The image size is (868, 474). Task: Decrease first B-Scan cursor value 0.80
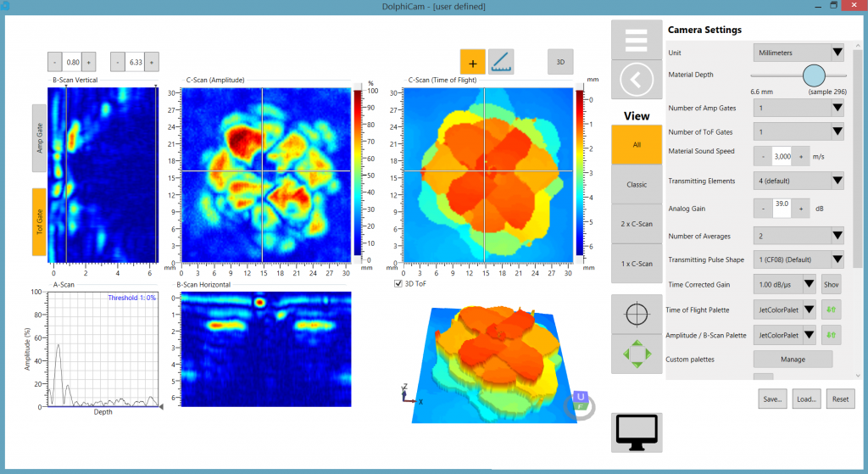click(55, 62)
